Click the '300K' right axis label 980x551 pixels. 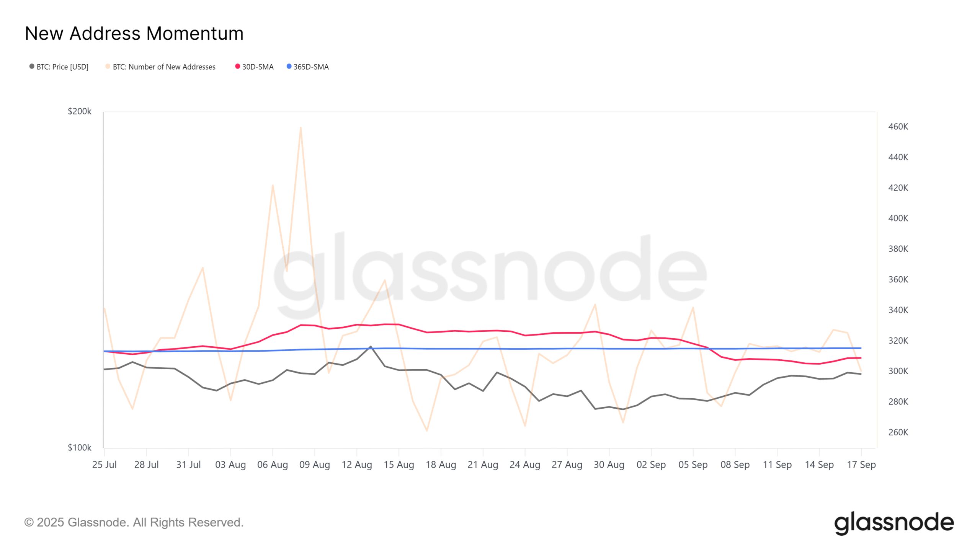click(898, 371)
